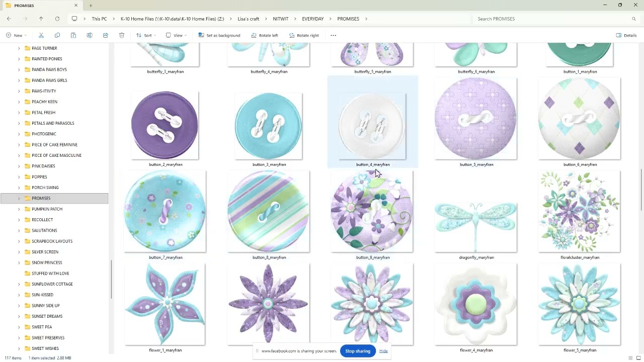Click the Rename icon in the toolbar

pyautogui.click(x=90, y=35)
